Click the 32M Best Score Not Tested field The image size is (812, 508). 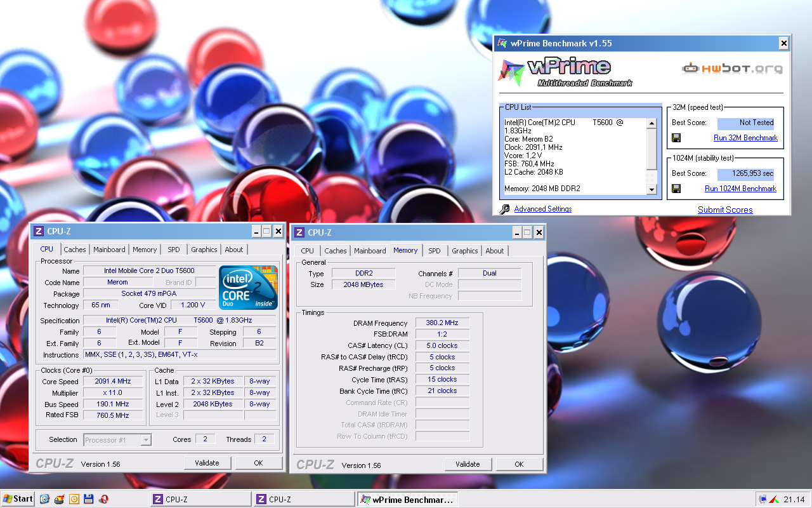tap(746, 123)
